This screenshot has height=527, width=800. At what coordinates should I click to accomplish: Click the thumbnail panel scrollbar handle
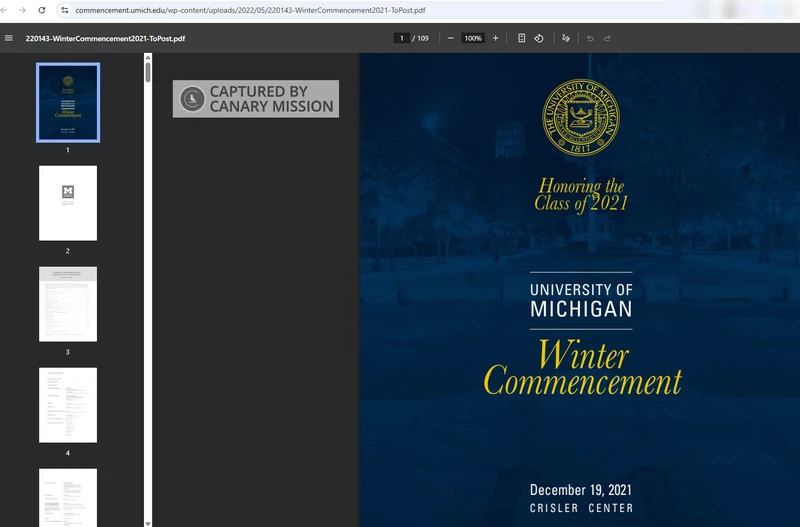click(148, 72)
